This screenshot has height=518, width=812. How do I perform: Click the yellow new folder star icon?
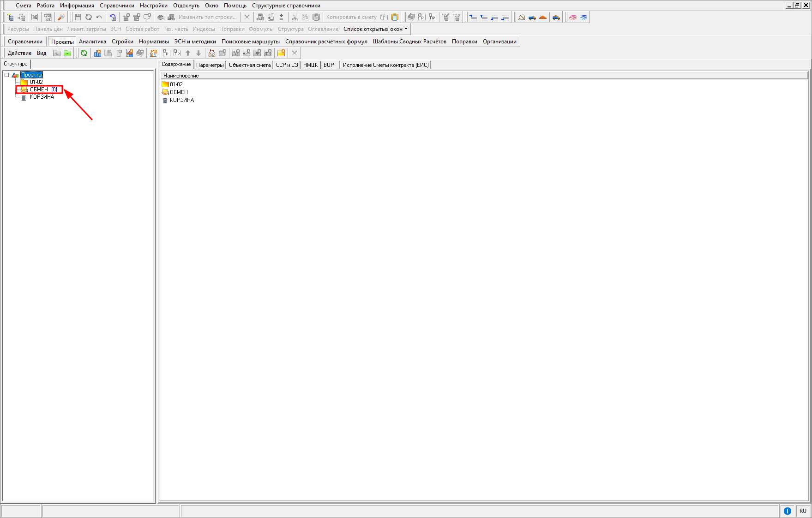point(281,53)
